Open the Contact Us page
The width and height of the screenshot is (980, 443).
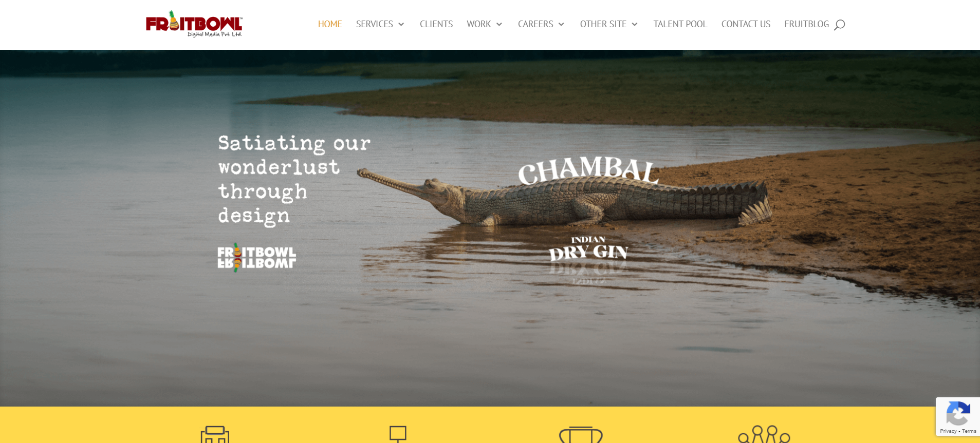(x=746, y=24)
